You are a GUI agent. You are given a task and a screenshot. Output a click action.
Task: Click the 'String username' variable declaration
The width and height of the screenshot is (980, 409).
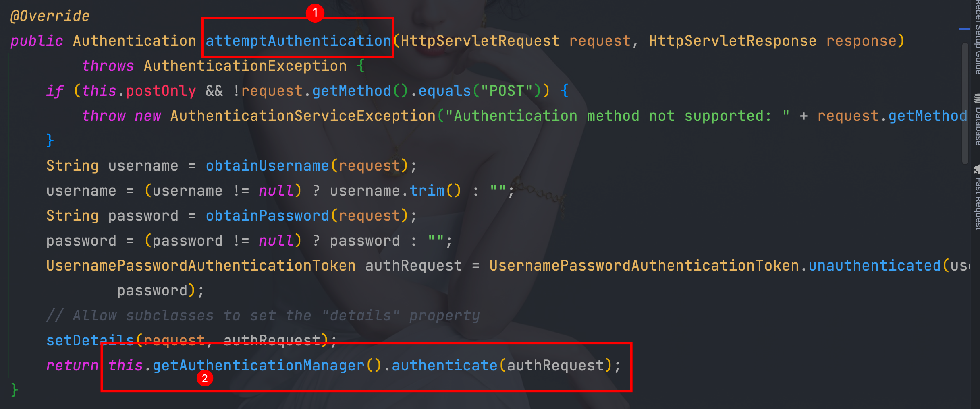tap(112, 166)
